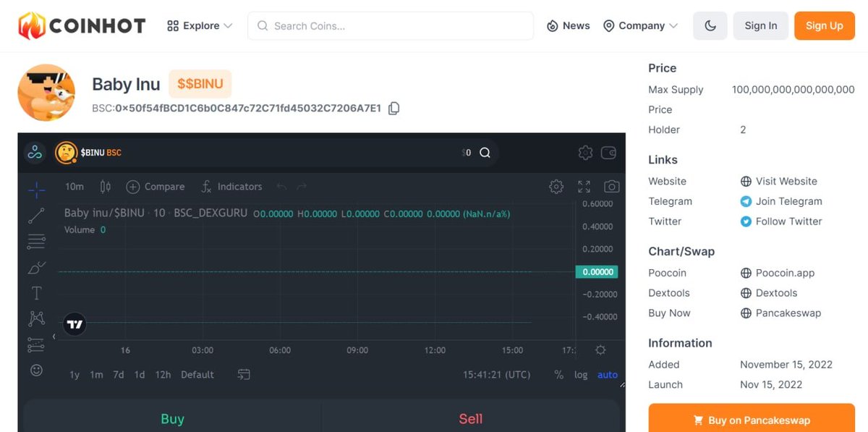Click Compare symbol button

point(156,187)
